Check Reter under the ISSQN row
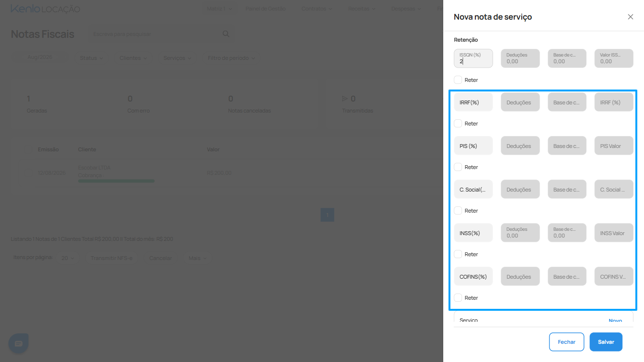644x362 pixels. pos(458,80)
